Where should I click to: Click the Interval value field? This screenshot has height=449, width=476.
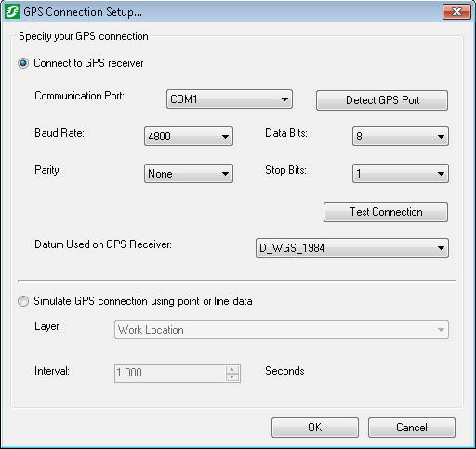click(170, 374)
